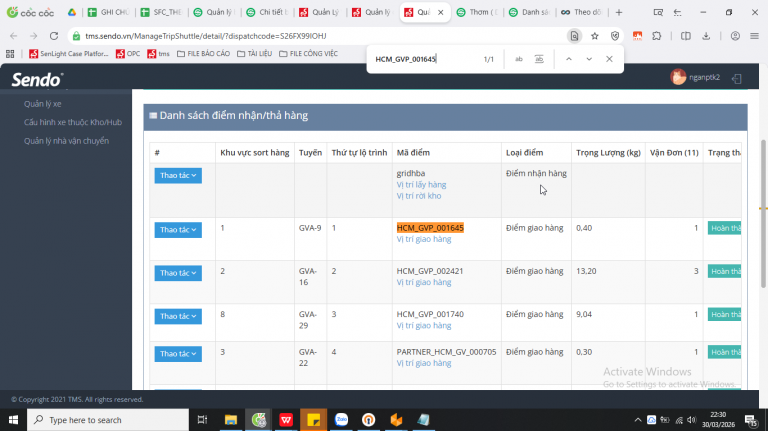The image size is (768, 431).
Task: Open new tab with plus icon
Action: (x=619, y=12)
